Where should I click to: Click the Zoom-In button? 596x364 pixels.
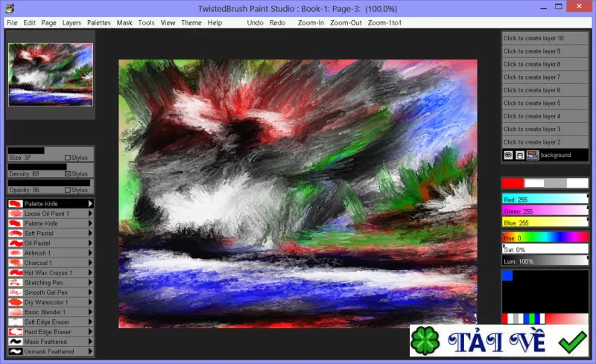(x=311, y=23)
